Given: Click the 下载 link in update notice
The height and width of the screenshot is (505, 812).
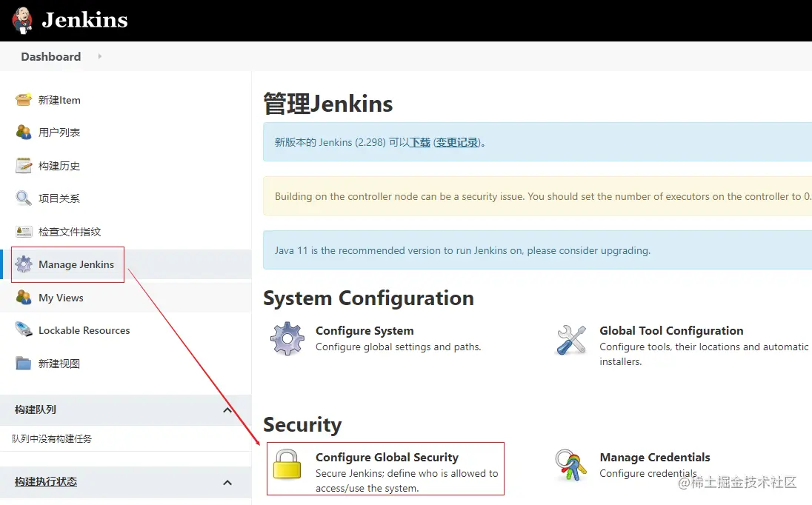Looking at the screenshot, I should [x=420, y=142].
